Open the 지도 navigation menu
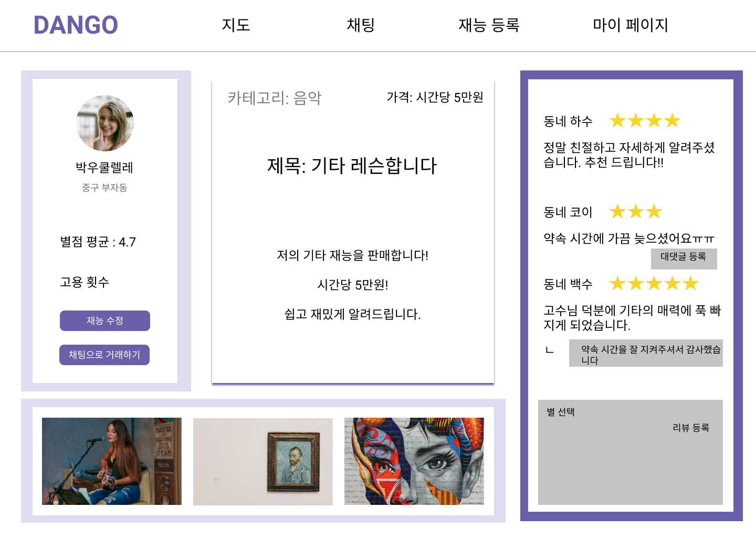 [x=237, y=25]
